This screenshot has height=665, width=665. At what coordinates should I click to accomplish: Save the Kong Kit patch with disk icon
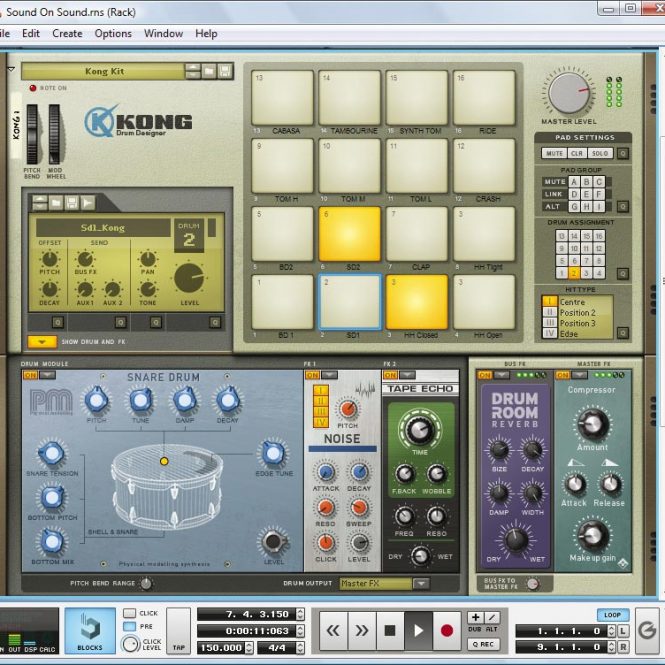(x=225, y=71)
